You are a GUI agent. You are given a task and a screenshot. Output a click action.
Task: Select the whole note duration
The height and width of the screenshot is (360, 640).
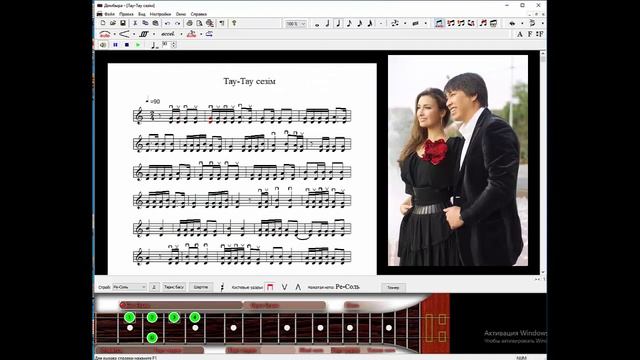317,24
